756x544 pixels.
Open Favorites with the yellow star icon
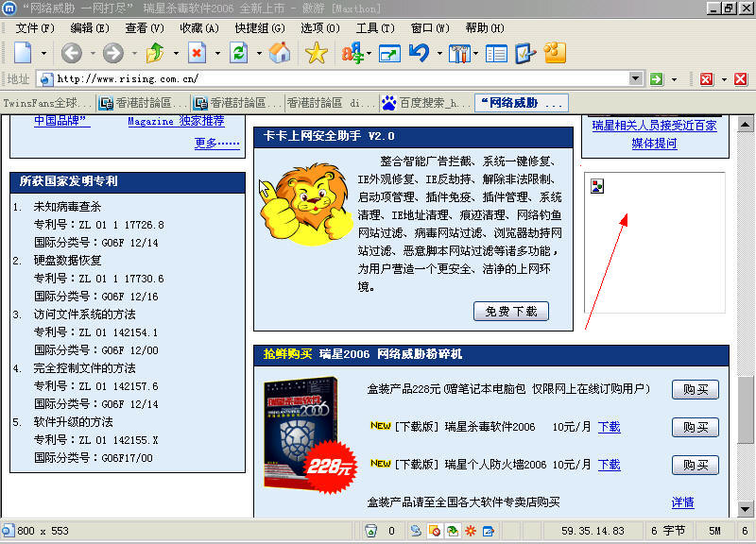point(317,53)
